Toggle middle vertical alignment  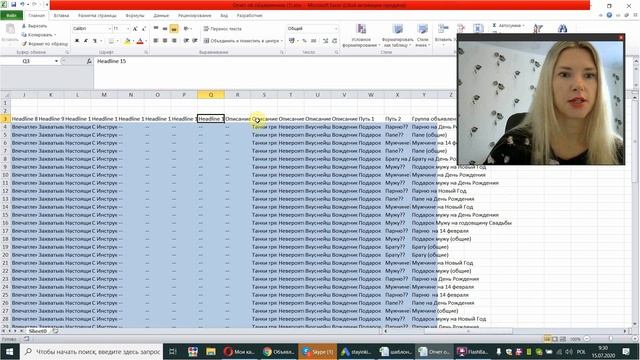point(165,29)
